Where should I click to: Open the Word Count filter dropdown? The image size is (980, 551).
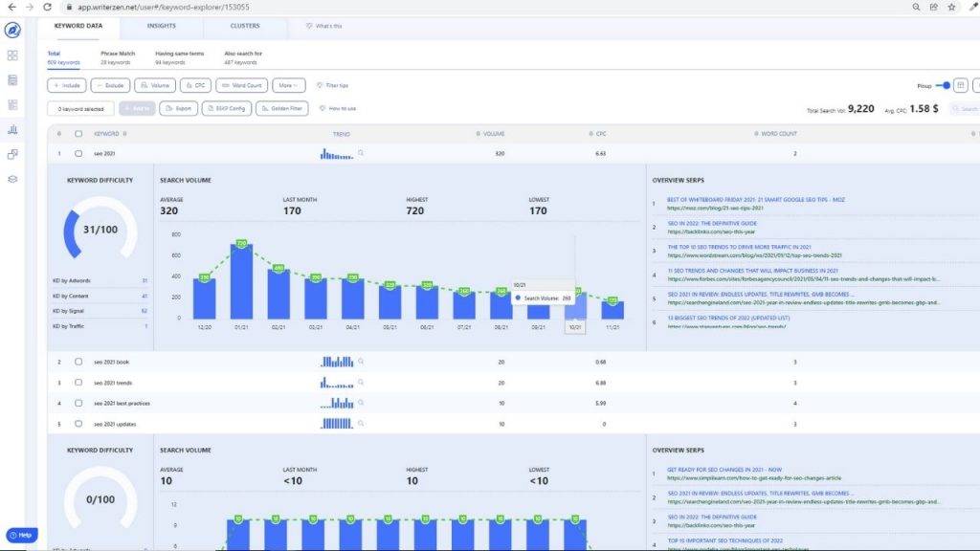pos(242,85)
